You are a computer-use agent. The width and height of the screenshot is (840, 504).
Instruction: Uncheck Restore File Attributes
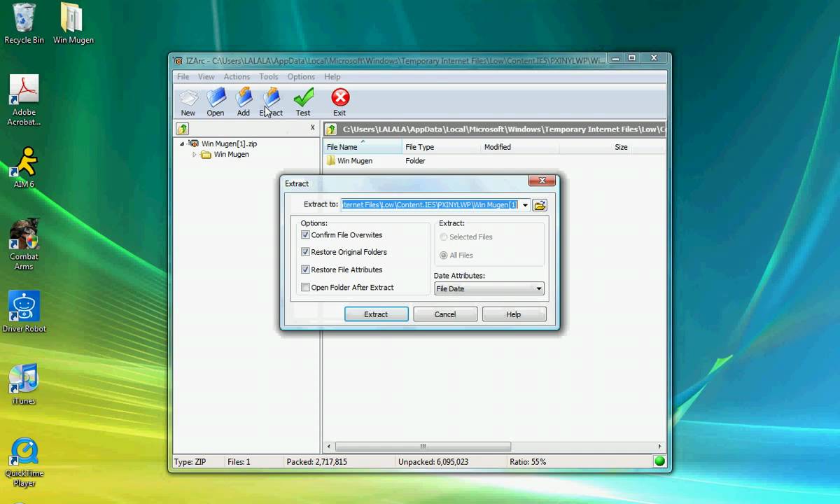tap(305, 269)
